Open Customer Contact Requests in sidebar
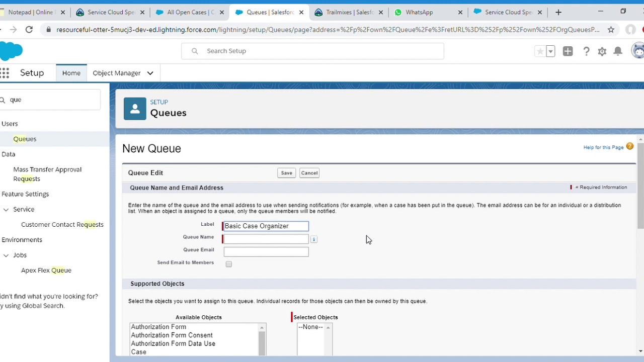Viewport: 644px width, 362px height. pos(62,225)
